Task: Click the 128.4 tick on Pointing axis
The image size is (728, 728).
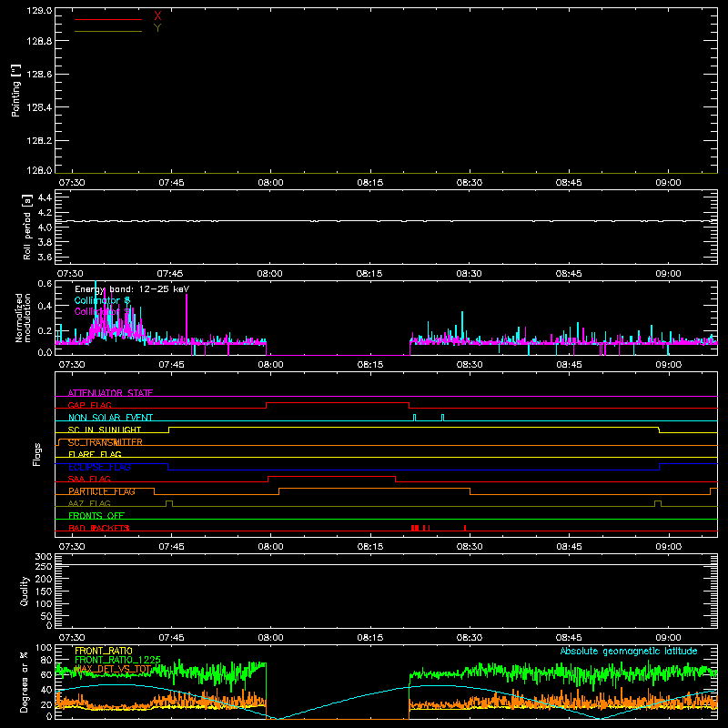Action: pos(39,107)
